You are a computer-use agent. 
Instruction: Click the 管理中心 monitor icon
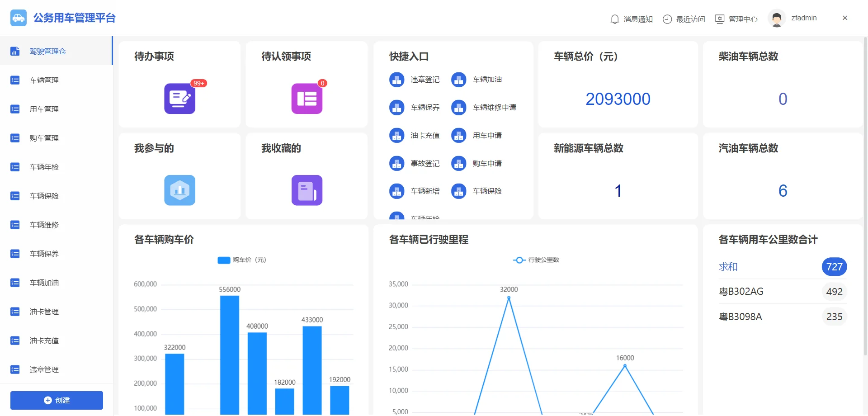[720, 19]
